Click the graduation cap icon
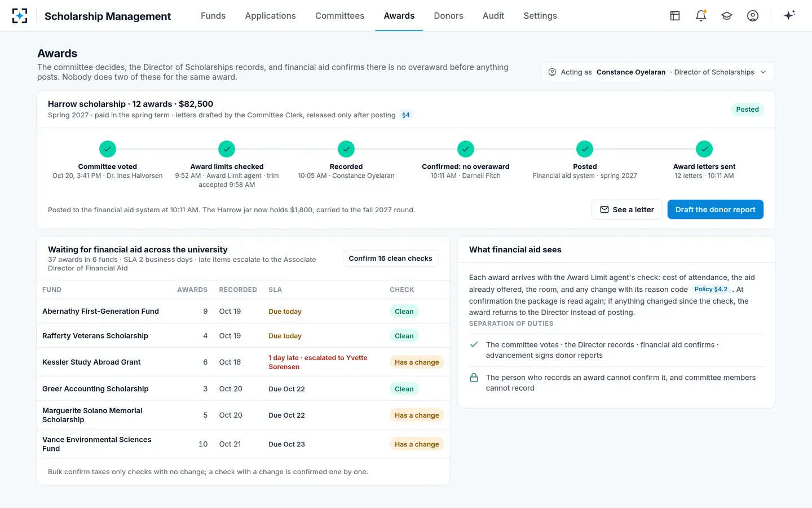This screenshot has height=508, width=812. click(x=727, y=16)
